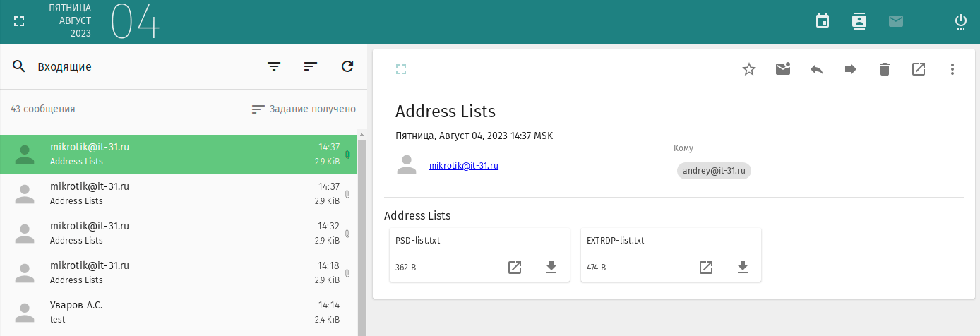Toggle fullscreen icon in top header
Screen dimensions: 980x336
coord(19,22)
